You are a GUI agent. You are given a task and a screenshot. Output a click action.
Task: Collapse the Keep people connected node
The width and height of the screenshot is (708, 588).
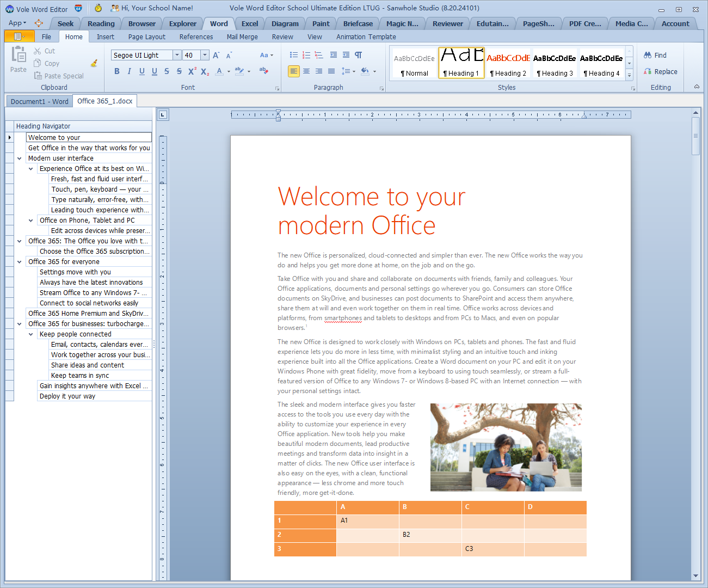[31, 334]
